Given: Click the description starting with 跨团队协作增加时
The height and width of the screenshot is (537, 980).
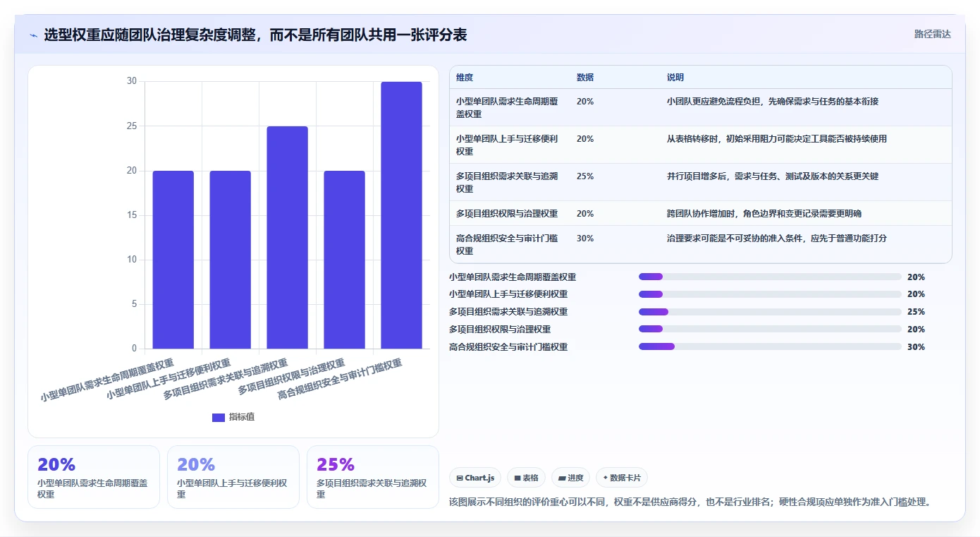Looking at the screenshot, I should point(764,214).
